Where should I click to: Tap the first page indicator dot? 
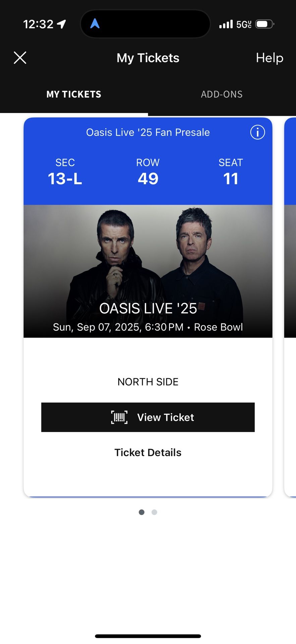coord(141,512)
